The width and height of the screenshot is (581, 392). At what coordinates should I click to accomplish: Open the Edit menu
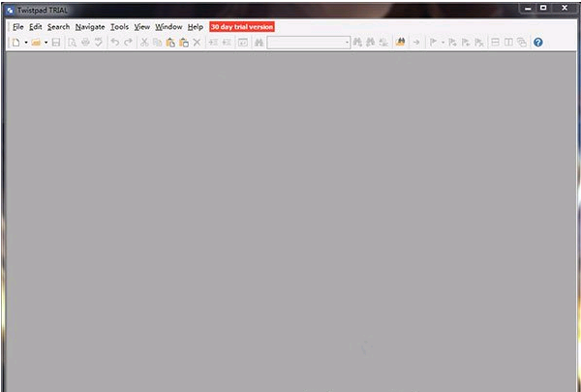pos(36,27)
